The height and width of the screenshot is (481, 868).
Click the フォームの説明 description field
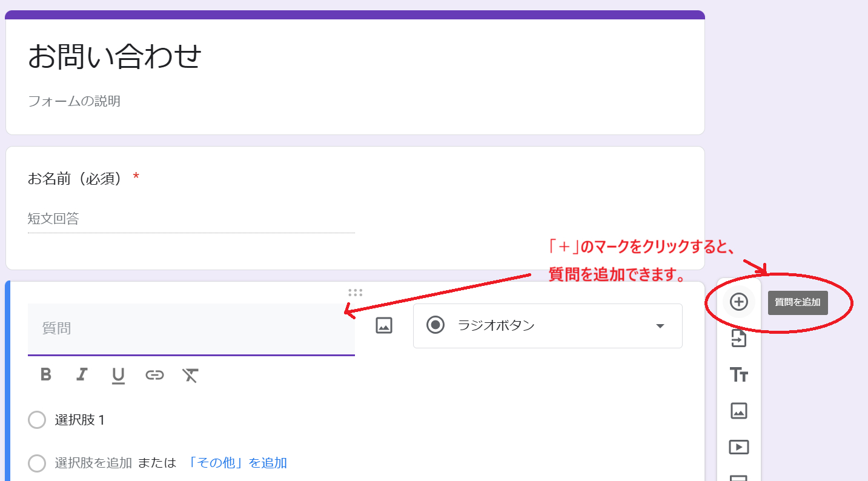74,101
